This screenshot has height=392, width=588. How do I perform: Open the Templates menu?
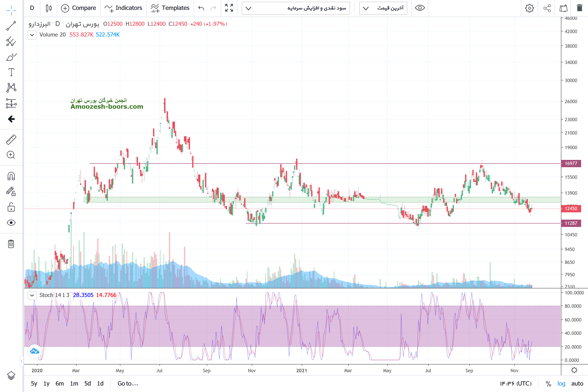coord(170,8)
